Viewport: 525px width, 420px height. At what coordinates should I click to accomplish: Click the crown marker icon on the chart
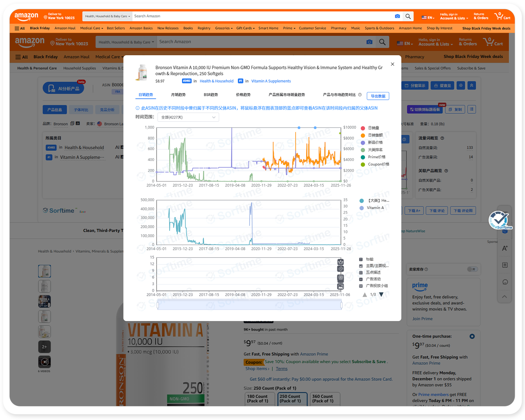click(341, 262)
